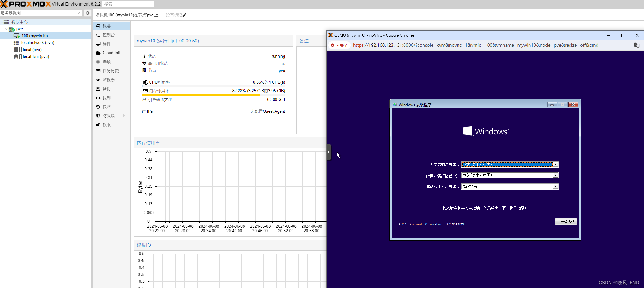644x288 pixels.
Task: Open the 硬件 menu item
Action: pos(112,44)
